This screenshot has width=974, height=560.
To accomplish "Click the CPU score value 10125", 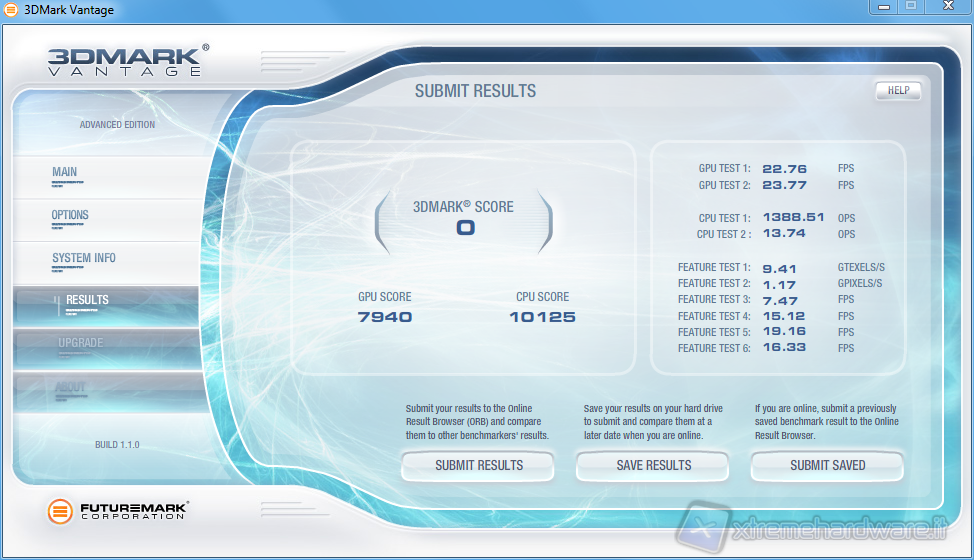I will click(542, 317).
